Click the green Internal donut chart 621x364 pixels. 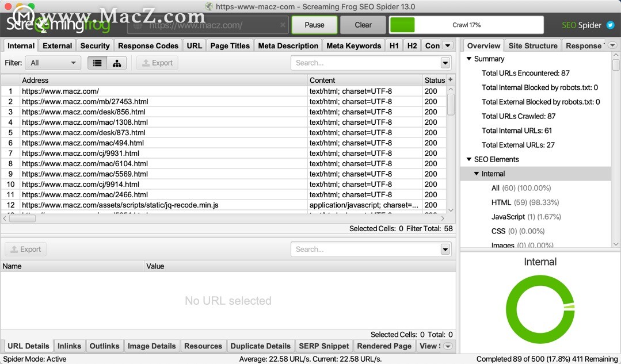[x=540, y=309]
